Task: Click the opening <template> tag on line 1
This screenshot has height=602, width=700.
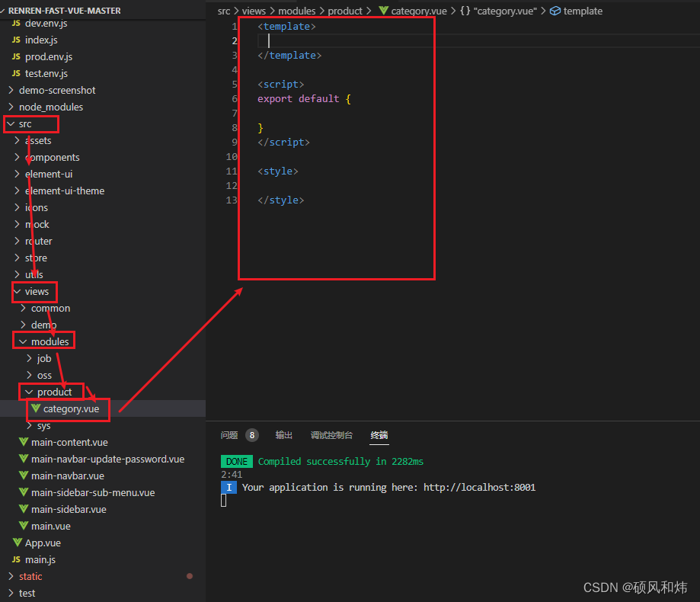Action: [286, 27]
